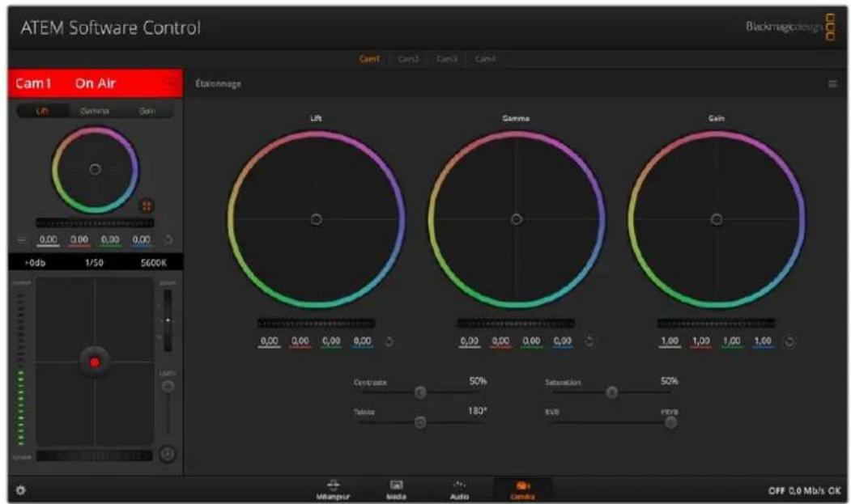Viewport: 851px width, 504px height.
Task: Click the red iris control button
Action: click(x=95, y=362)
